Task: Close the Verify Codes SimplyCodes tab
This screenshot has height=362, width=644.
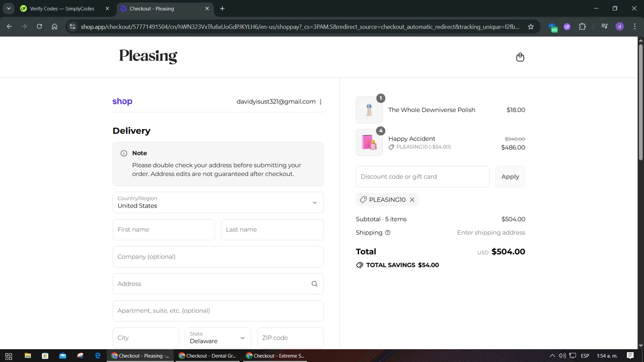Action: tap(107, 9)
